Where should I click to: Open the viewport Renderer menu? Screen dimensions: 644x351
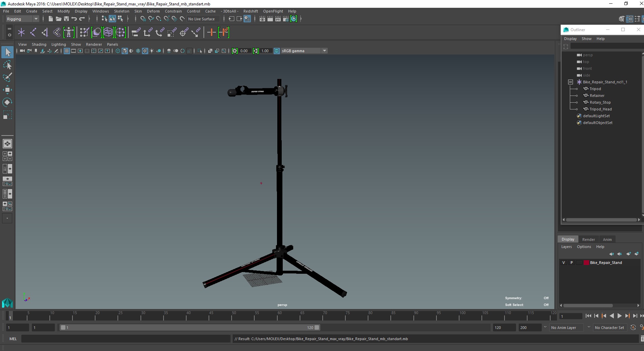(x=94, y=44)
